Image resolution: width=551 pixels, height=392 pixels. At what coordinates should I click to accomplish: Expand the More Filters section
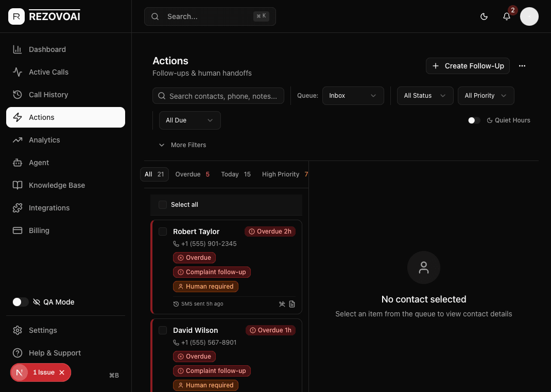pyautogui.click(x=182, y=145)
